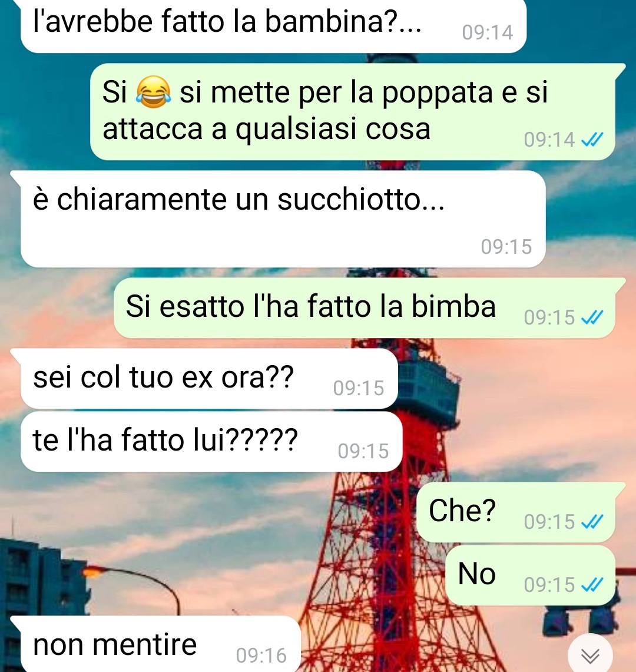Tap read ticks on the 'attacca a qualsiasi cosa' message
The height and width of the screenshot is (672, 636).
tap(592, 140)
